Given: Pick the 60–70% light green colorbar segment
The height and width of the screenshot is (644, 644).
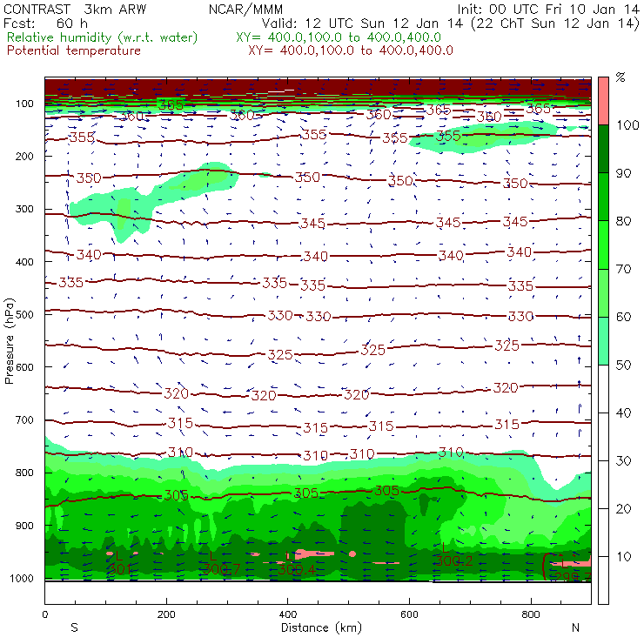Looking at the screenshot, I should click(x=603, y=292).
